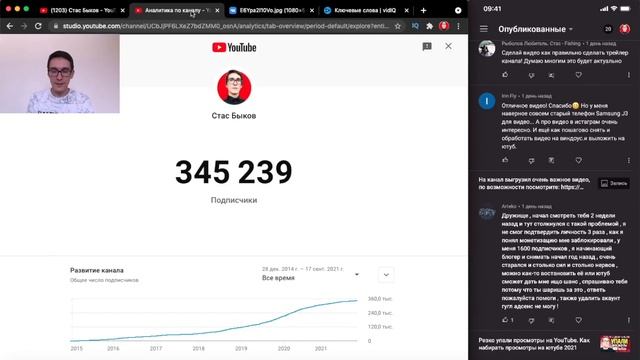The image size is (640, 360).
Task: Close the Ключевые слова vidIQ tab
Action: (x=407, y=11)
